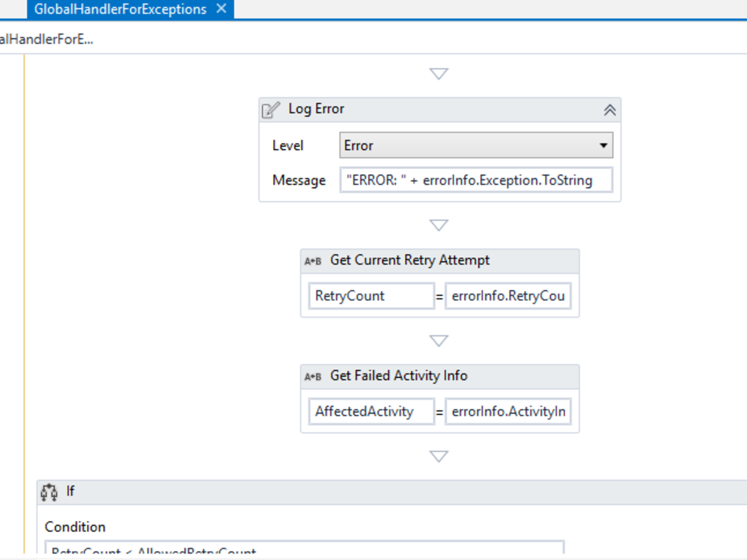
Task: Switch to the GlobalHandlerForExceptions tab
Action: pos(120,9)
